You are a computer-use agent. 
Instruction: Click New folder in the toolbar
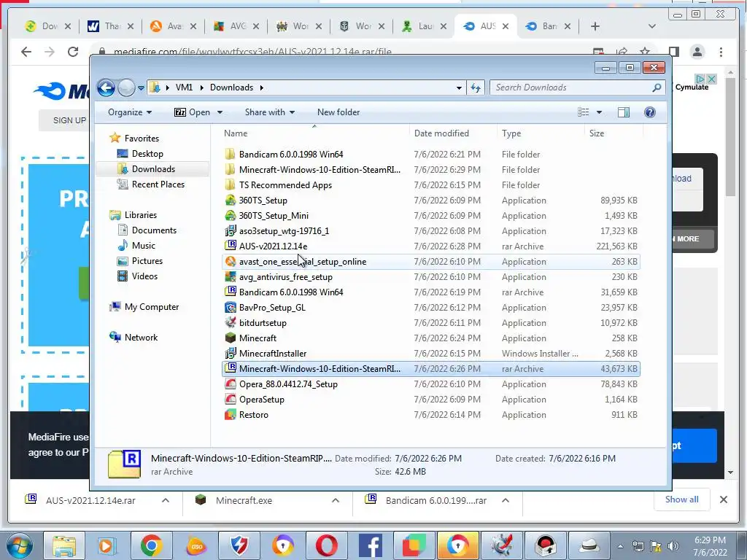[x=338, y=112]
